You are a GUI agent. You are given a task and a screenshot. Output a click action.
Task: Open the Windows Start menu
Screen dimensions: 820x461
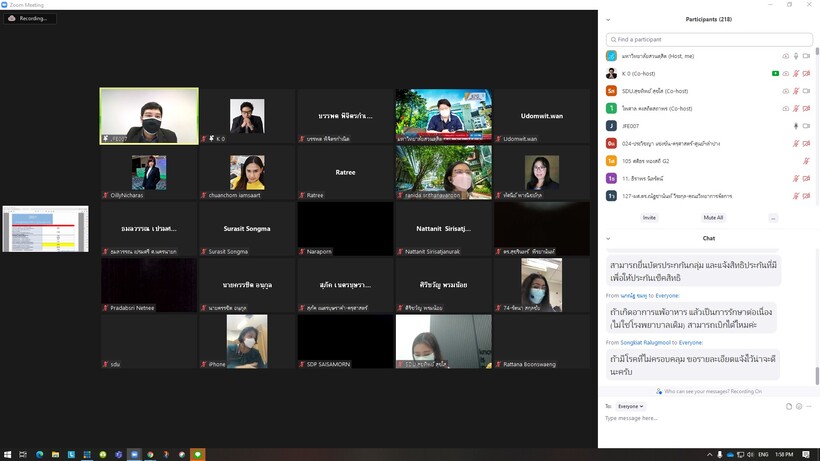pyautogui.click(x=7, y=455)
